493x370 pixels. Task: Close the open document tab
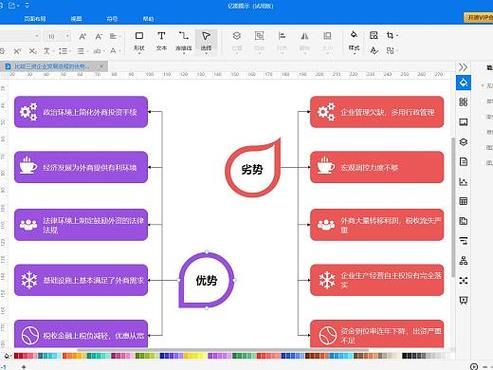click(x=101, y=66)
